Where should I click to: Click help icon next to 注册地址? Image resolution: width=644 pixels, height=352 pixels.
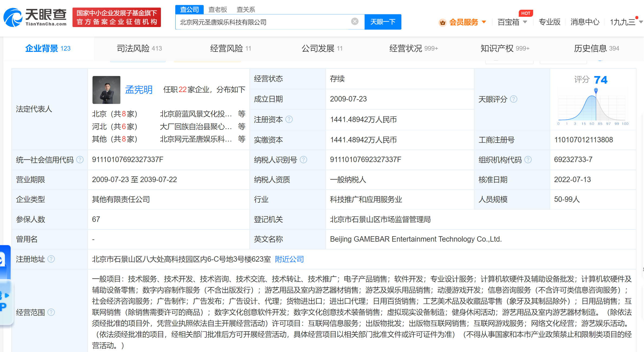tap(51, 259)
